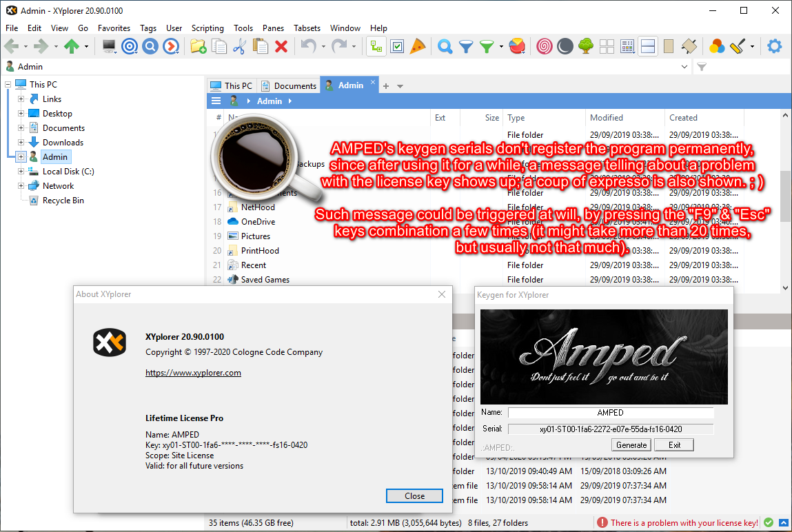The image size is (792, 532).
Task: Click the address bar filter funnel icon
Action: (x=702, y=67)
